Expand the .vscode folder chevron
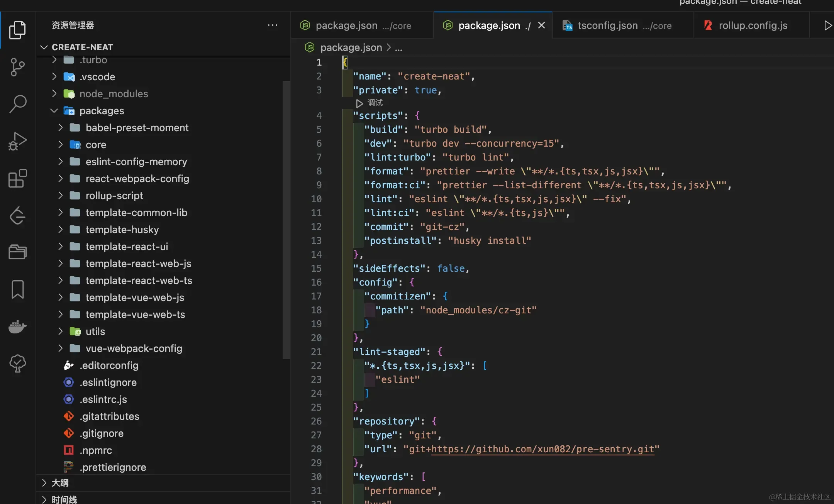Screen dimensions: 834x504 (x=54, y=76)
